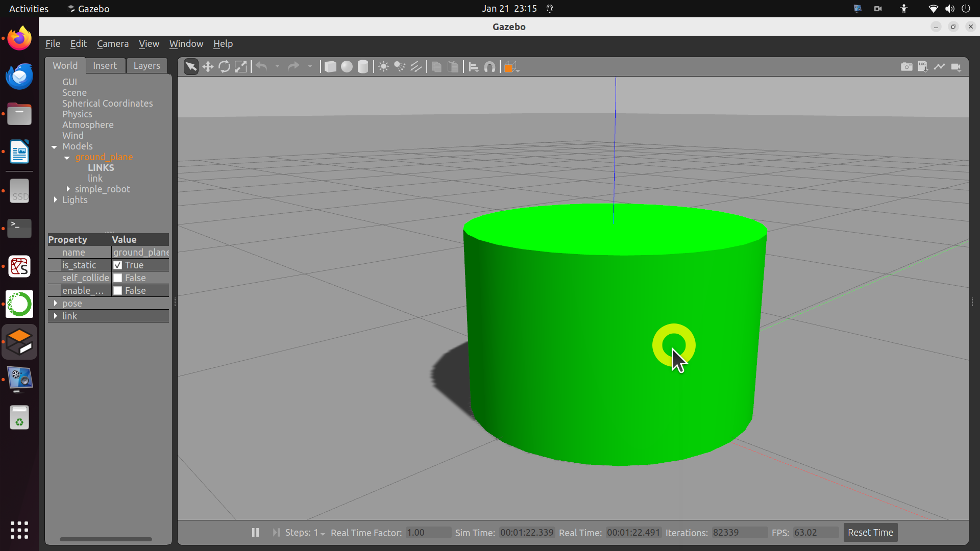Click the plot/graph view icon

point(940,67)
